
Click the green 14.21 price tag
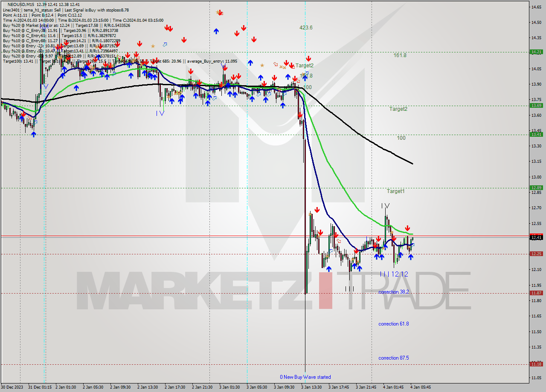pos(536,52)
